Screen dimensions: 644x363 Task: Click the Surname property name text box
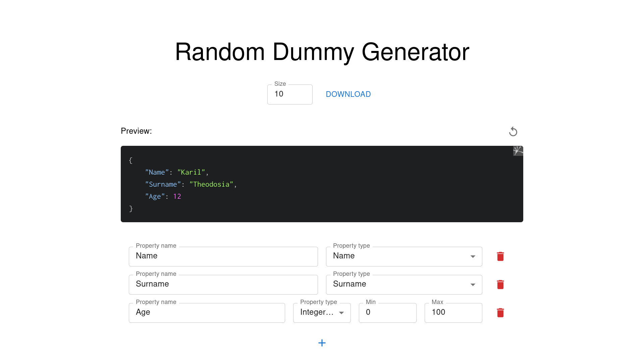pos(223,285)
